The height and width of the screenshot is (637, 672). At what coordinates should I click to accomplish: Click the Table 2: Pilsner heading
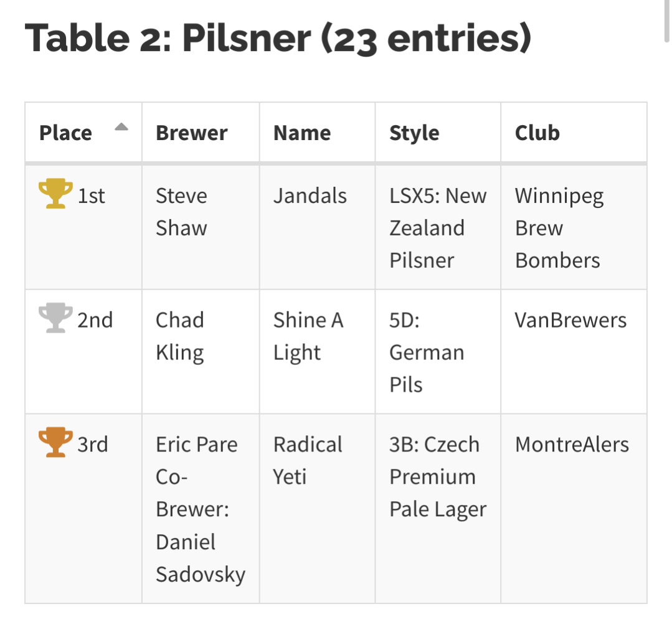click(278, 39)
